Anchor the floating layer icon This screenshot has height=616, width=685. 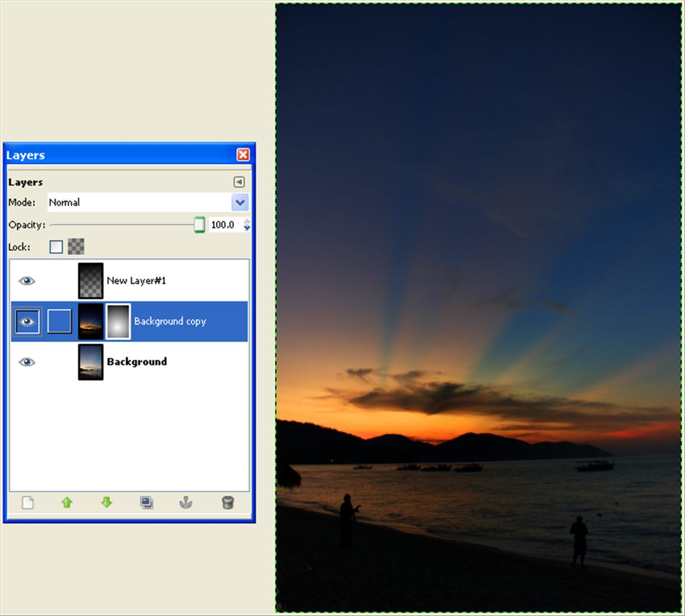186,503
